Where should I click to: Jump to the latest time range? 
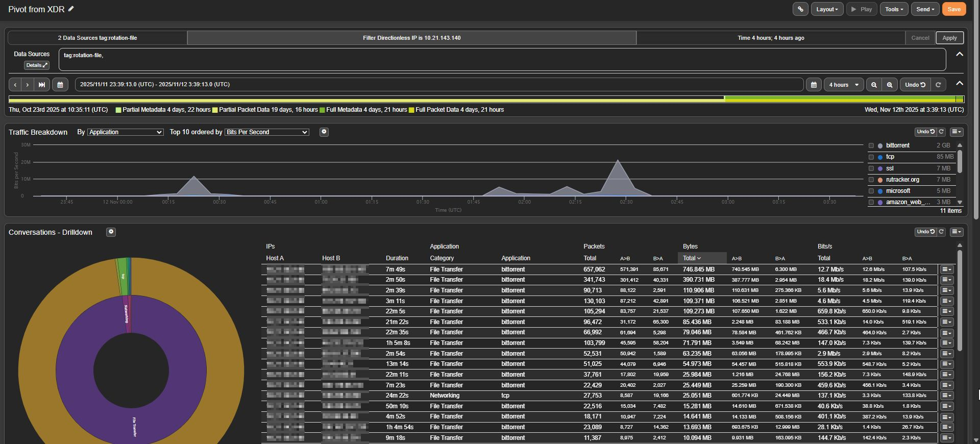click(42, 85)
